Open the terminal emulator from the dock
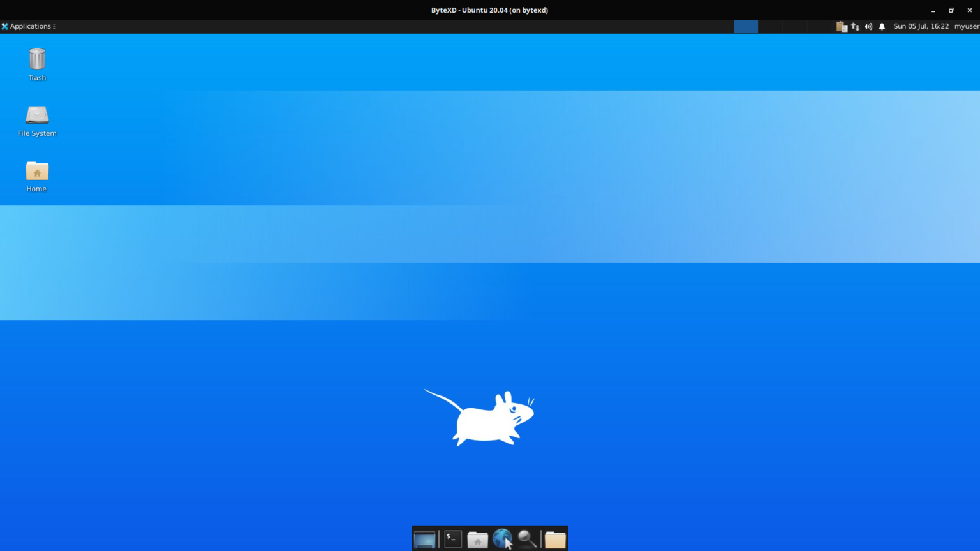 point(452,539)
